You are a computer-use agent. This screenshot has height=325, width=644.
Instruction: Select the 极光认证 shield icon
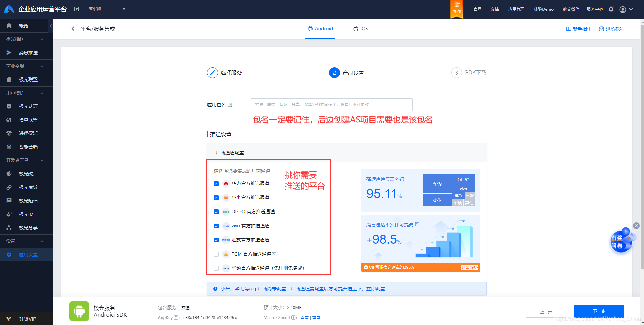coord(9,106)
